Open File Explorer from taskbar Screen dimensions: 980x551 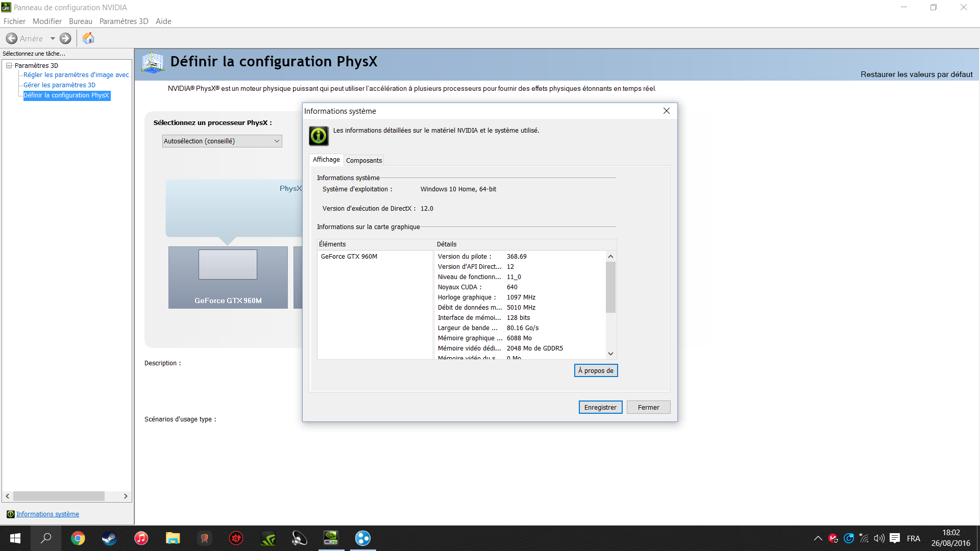click(x=173, y=538)
